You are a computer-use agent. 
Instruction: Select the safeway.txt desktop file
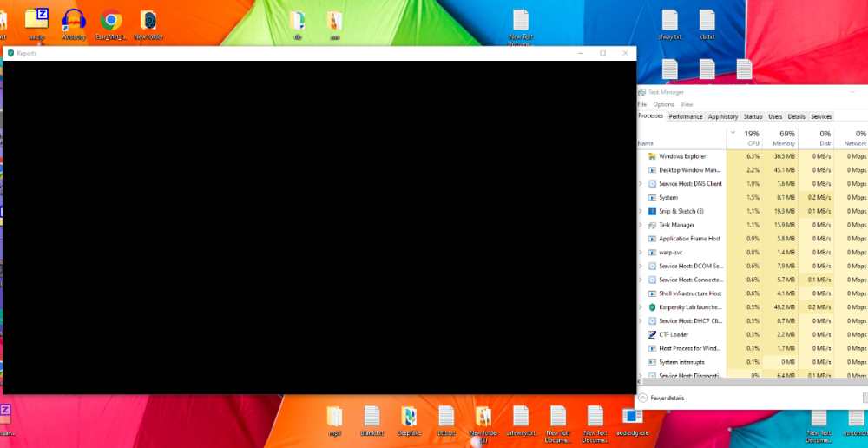521,421
